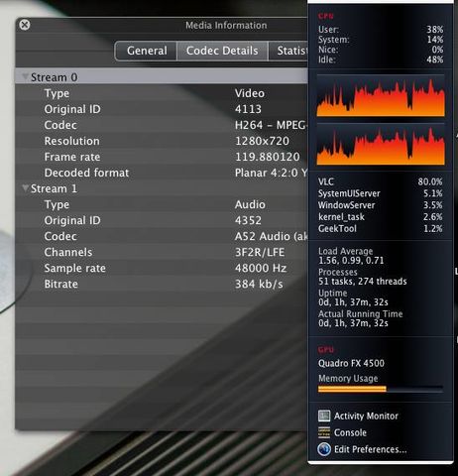Select the kernel_task process row
The height and width of the screenshot is (476, 458).
click(x=380, y=217)
